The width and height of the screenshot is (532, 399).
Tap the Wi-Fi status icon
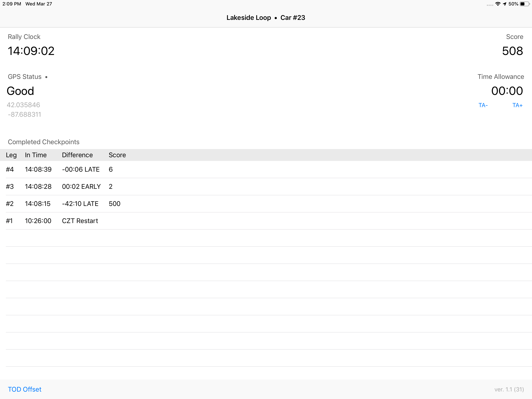coord(498,4)
